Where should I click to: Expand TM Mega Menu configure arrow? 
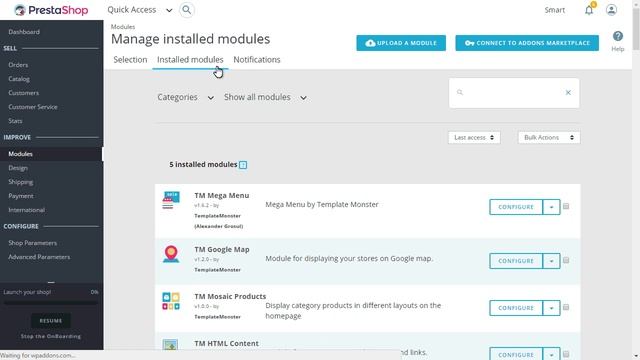point(551,207)
